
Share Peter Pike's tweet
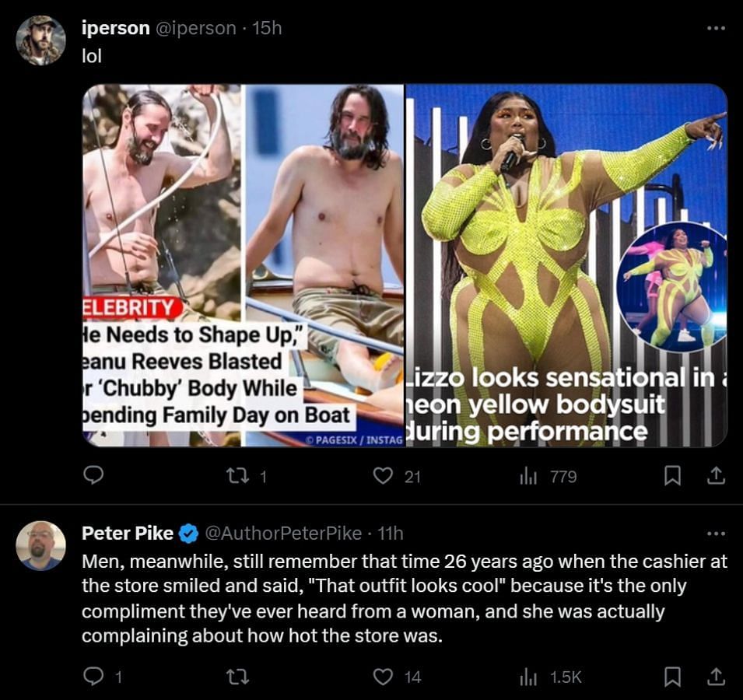click(x=716, y=677)
